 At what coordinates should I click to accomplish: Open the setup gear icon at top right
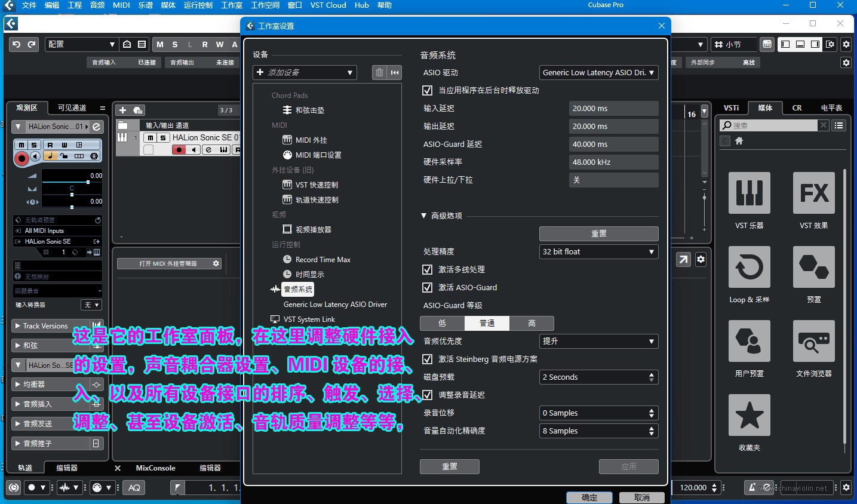pos(846,44)
